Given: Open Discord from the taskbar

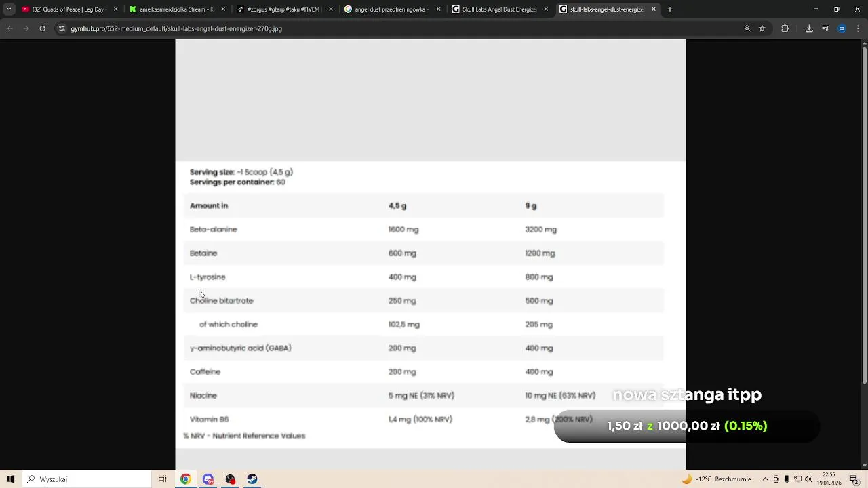Looking at the screenshot, I should pyautogui.click(x=208, y=479).
